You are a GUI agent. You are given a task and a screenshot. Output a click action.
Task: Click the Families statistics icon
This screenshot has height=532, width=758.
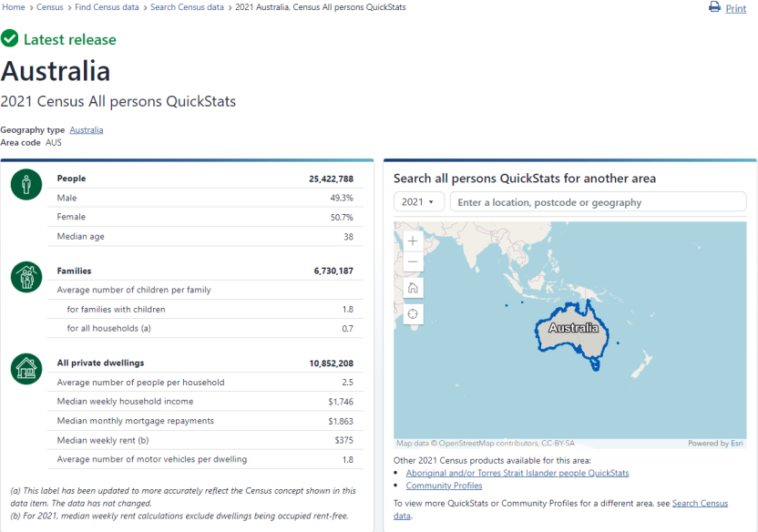click(x=26, y=277)
